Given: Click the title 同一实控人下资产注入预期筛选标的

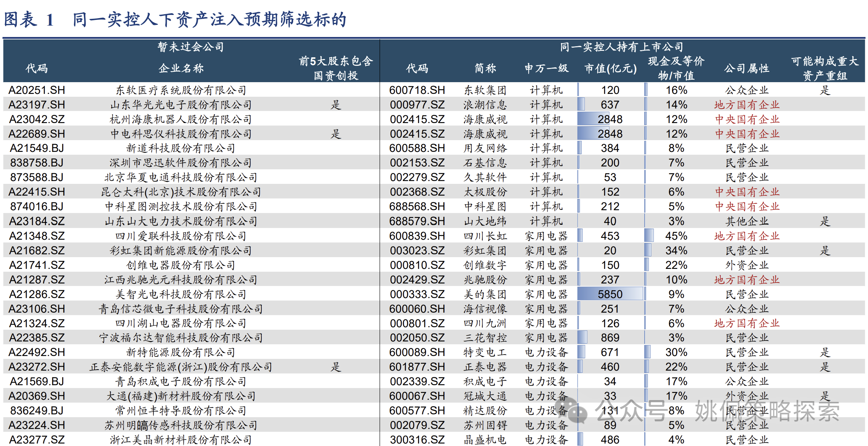Looking at the screenshot, I should coord(209,19).
